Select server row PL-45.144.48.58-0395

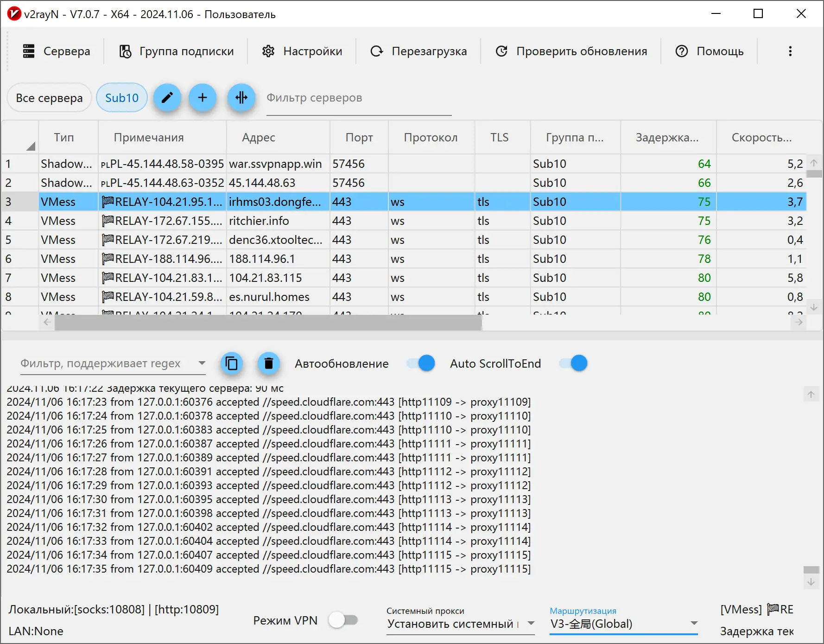[404, 164]
